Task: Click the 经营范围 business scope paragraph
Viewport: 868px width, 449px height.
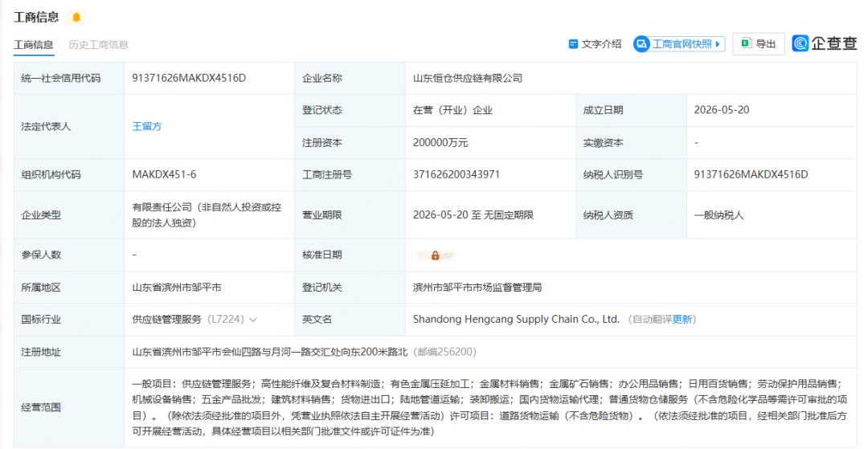Action: 489,407
